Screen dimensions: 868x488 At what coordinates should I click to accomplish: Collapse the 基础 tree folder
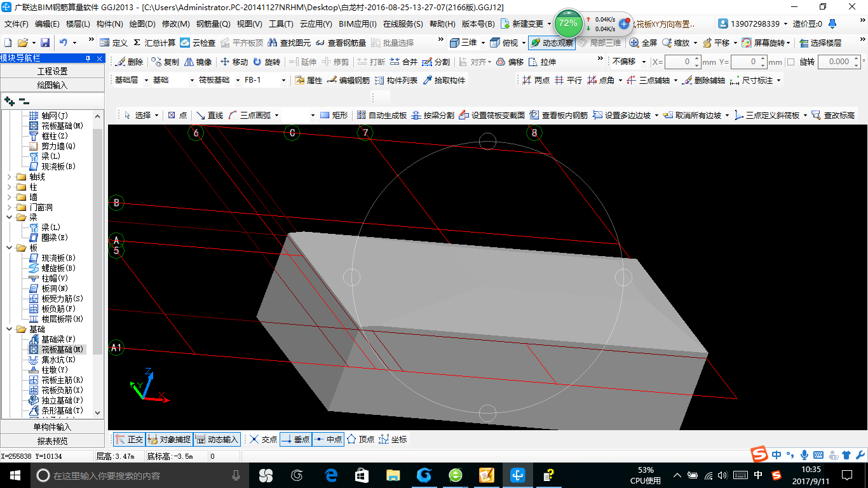coord(9,329)
